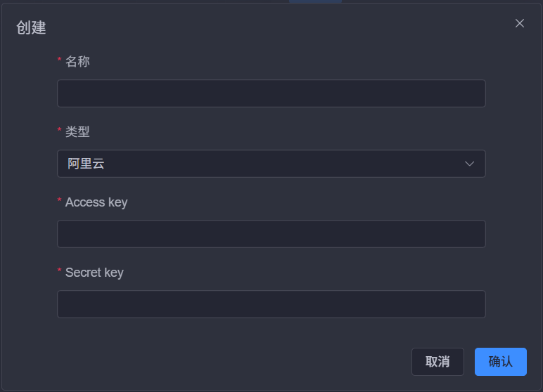543x392 pixels.
Task: Click the 名称 text input field
Action: tap(271, 93)
